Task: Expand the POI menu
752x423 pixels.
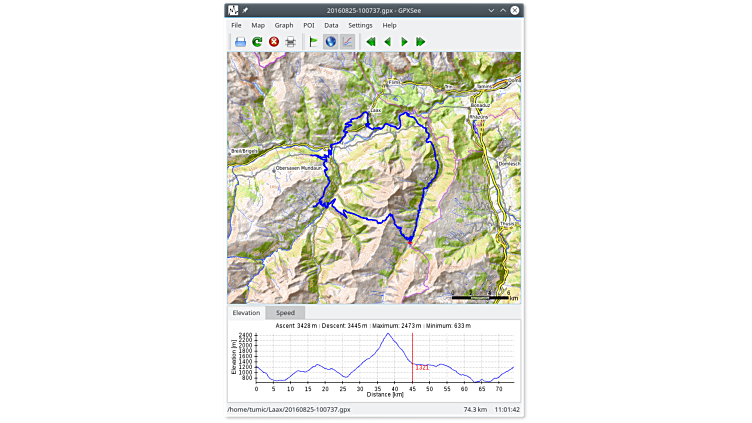Action: tap(309, 25)
